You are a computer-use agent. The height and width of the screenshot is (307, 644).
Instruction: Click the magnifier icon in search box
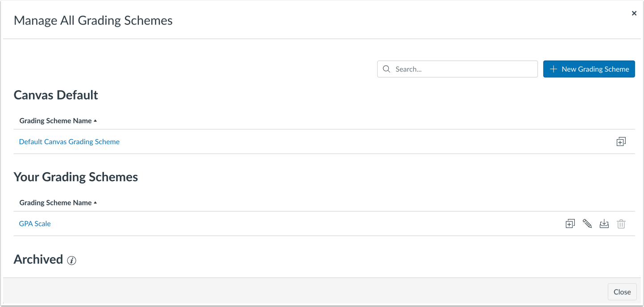tap(386, 69)
